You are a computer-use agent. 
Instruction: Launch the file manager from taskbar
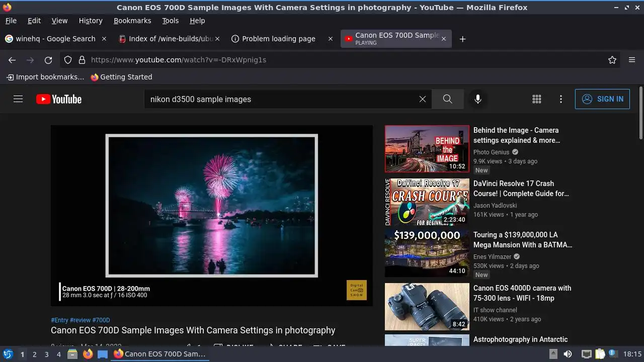72,354
